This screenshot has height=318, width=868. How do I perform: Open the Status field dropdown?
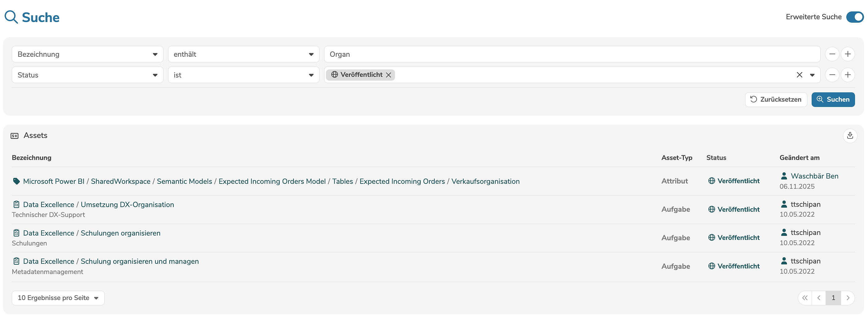tap(87, 75)
